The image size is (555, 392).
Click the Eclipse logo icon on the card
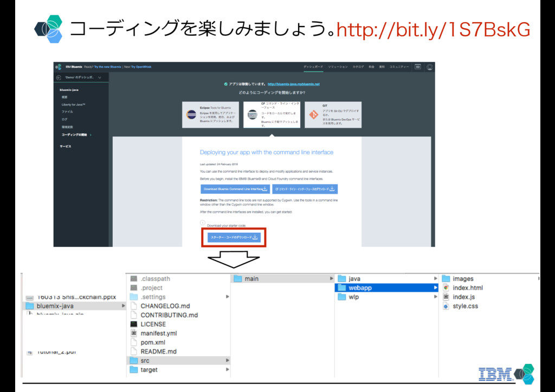coord(191,115)
